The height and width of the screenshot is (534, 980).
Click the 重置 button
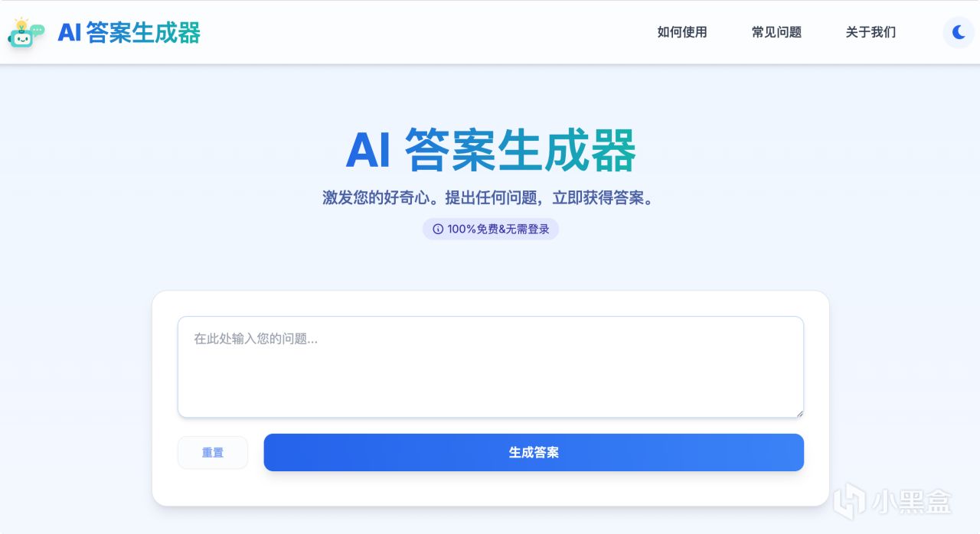213,452
